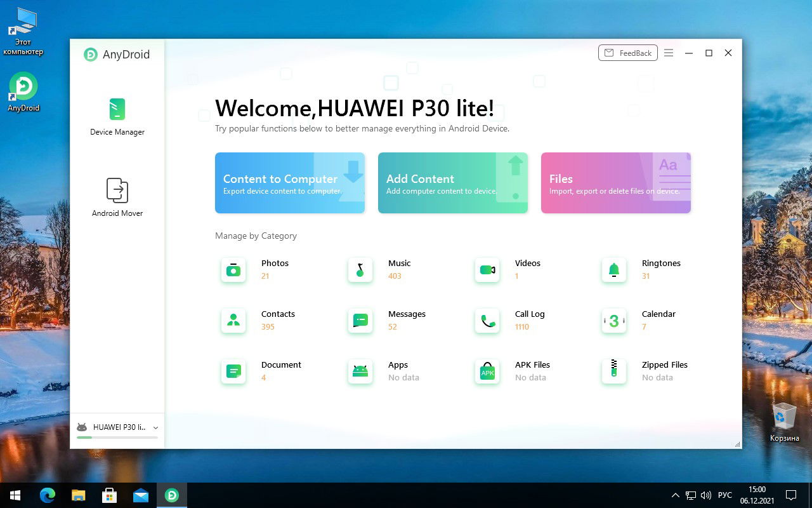
Task: Click the device storage progress bar
Action: [x=117, y=438]
